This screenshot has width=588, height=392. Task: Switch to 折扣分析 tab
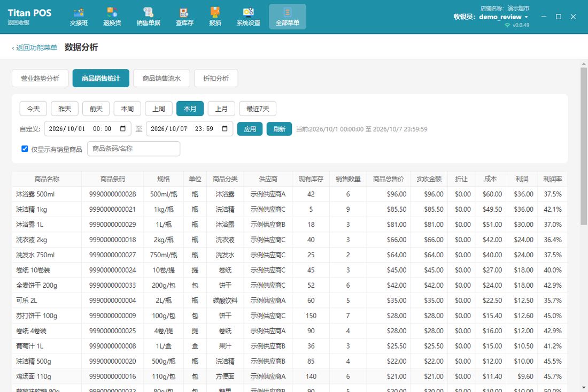[216, 79]
